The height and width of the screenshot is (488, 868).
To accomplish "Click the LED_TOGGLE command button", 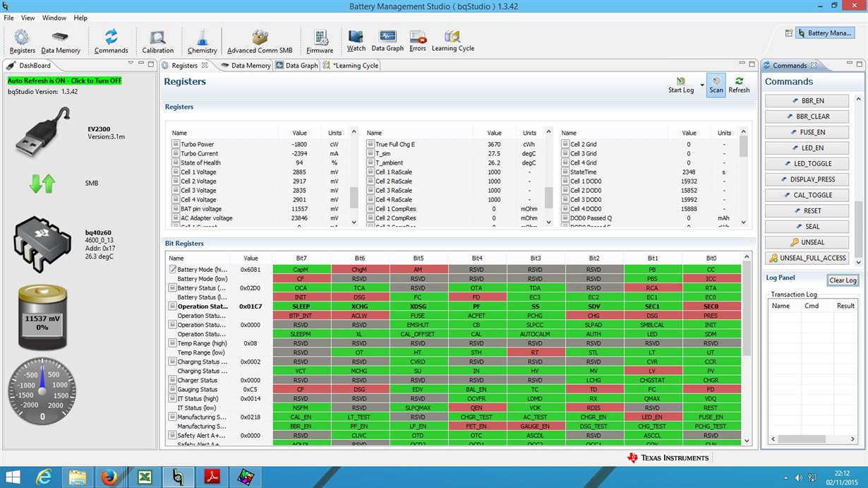I will (808, 164).
